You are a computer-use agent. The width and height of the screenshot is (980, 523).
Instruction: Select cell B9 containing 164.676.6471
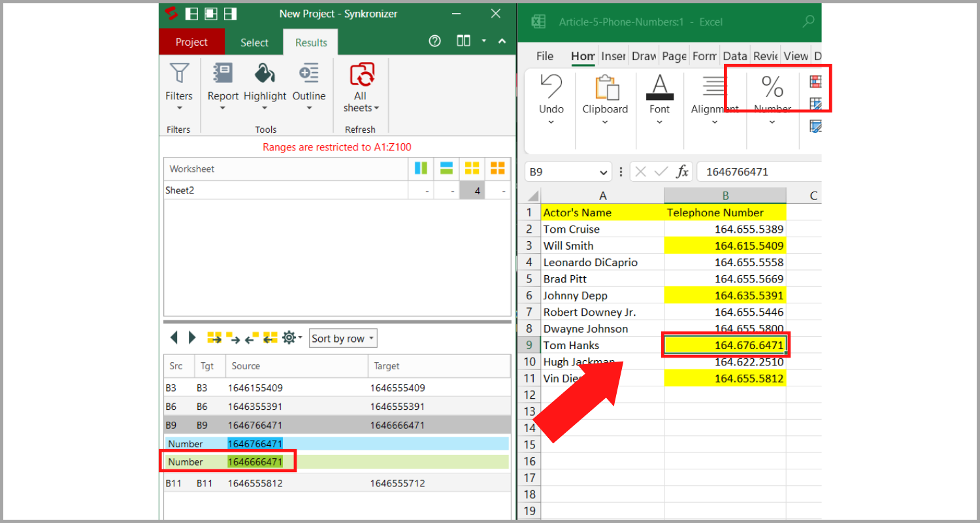pyautogui.click(x=725, y=345)
